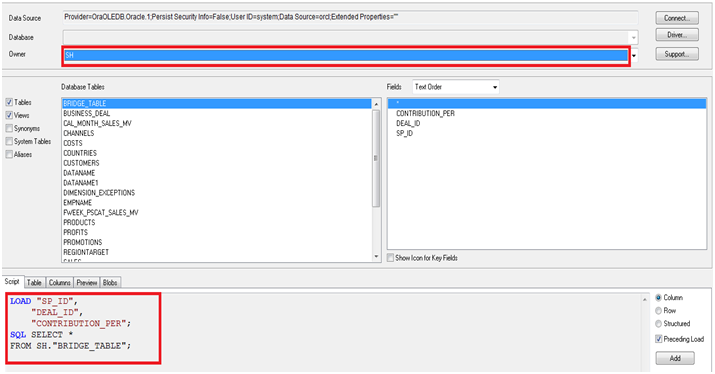Switch to the Table tab
715x374 pixels.
pos(34,283)
